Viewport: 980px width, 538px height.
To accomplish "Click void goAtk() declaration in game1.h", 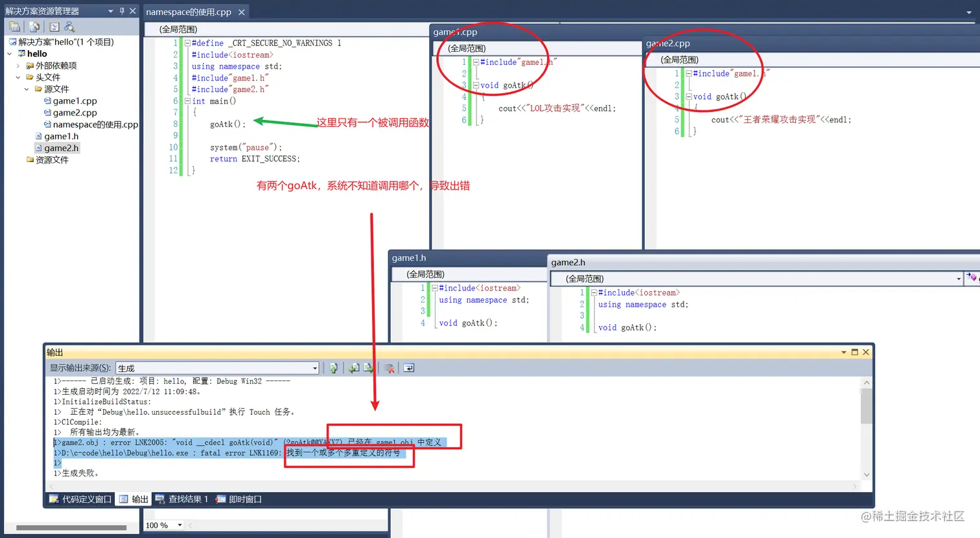I will tap(468, 323).
